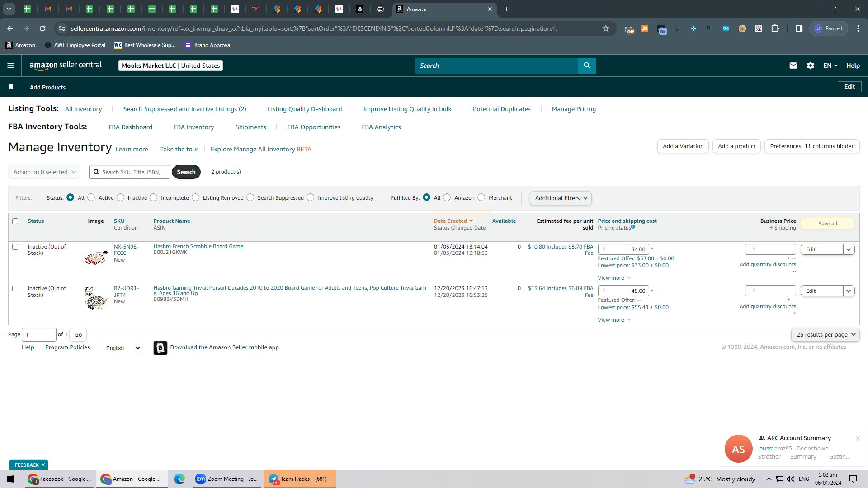Change the 25 results per page dropdown
868x488 pixels.
pyautogui.click(x=826, y=335)
